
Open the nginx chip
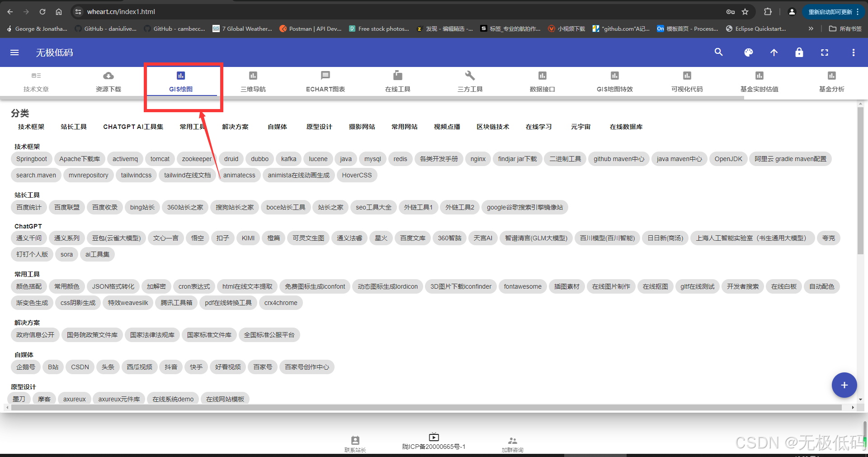coord(478,159)
